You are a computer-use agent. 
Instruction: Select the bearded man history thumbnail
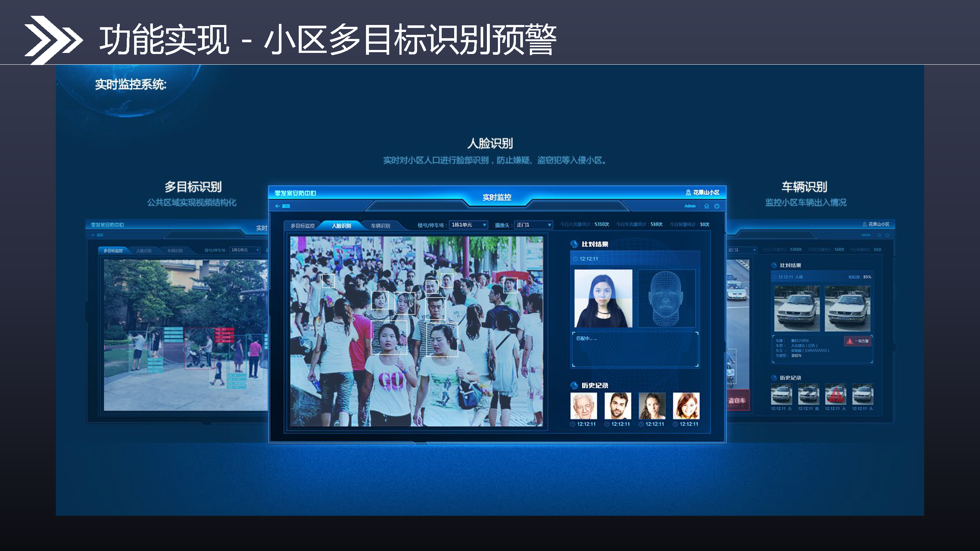[x=618, y=406]
